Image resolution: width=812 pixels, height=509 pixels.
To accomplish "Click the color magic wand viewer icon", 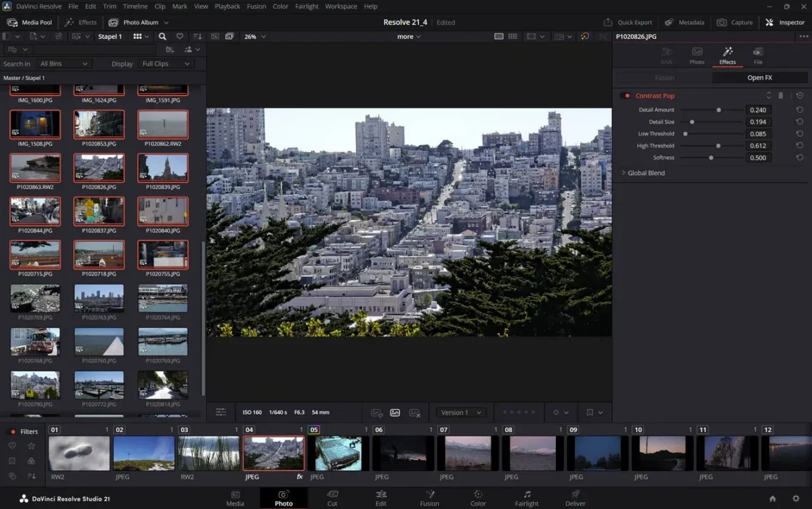I will coord(584,36).
